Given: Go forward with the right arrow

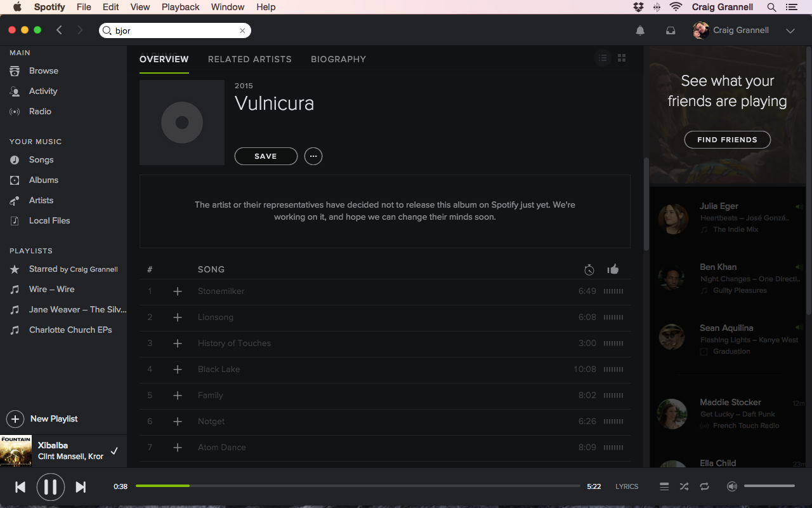Looking at the screenshot, I should 80,30.
